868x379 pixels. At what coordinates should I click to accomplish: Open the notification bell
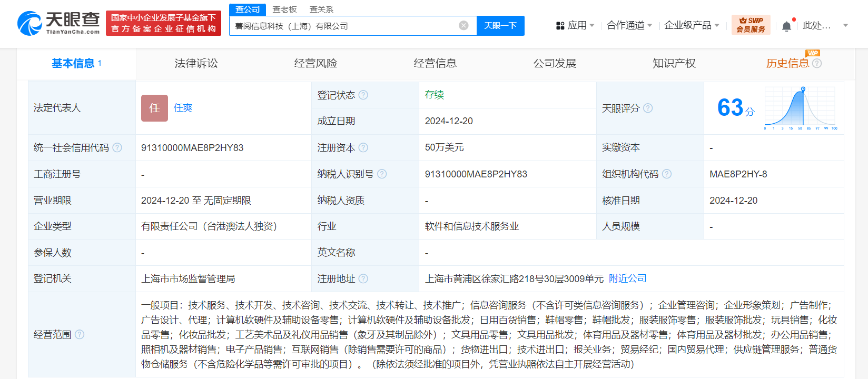pyautogui.click(x=786, y=26)
